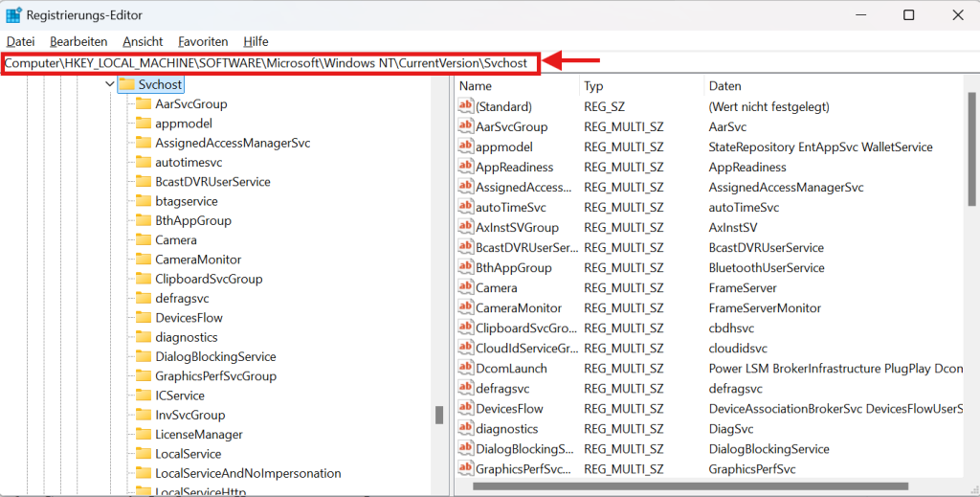Open the Favoriten menu
Image resolution: width=980 pixels, height=497 pixels.
[x=203, y=41]
